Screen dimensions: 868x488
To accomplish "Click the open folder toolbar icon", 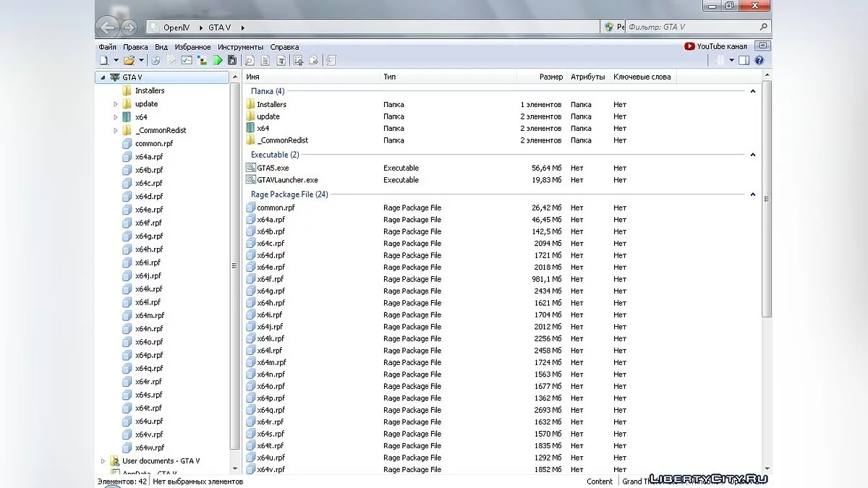I will 129,61.
